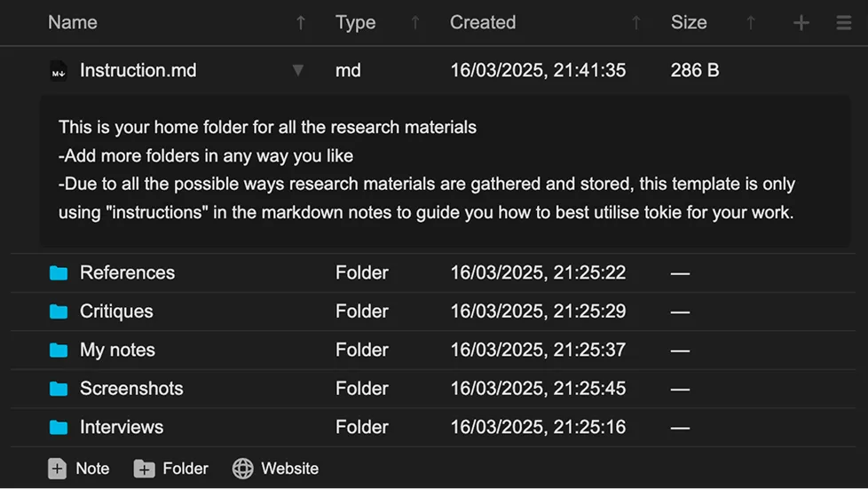868x489 pixels.
Task: Create a new Note
Action: point(79,469)
